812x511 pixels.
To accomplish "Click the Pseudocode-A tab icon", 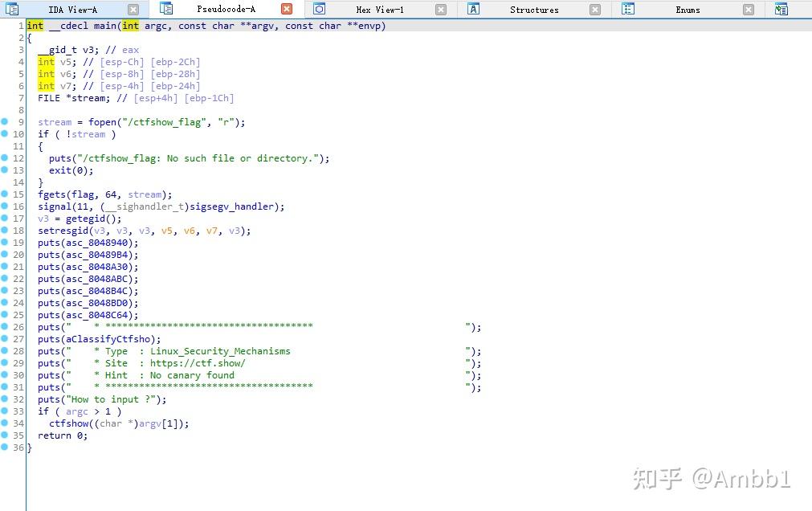I will point(165,9).
